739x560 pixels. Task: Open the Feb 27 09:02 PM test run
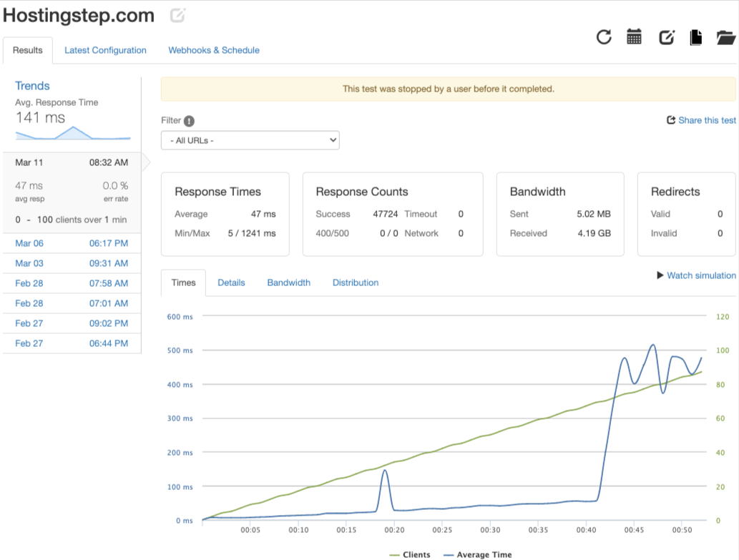[72, 323]
